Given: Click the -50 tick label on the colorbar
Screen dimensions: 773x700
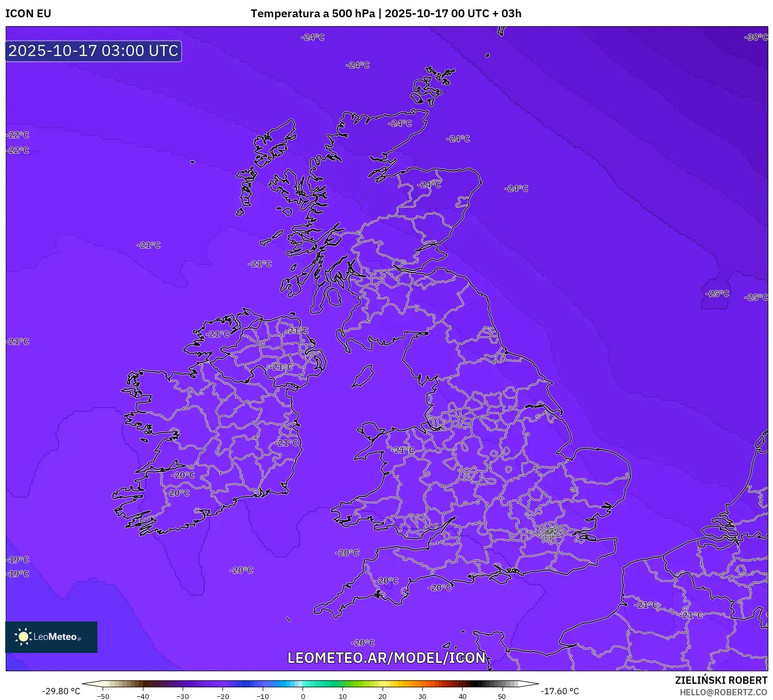Looking at the screenshot, I should (x=103, y=696).
